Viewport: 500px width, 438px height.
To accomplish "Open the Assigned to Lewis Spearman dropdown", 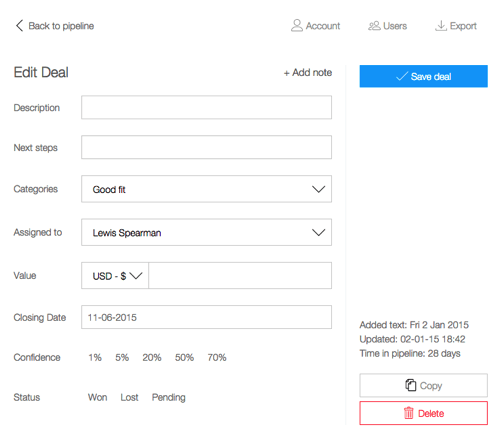I will point(206,232).
